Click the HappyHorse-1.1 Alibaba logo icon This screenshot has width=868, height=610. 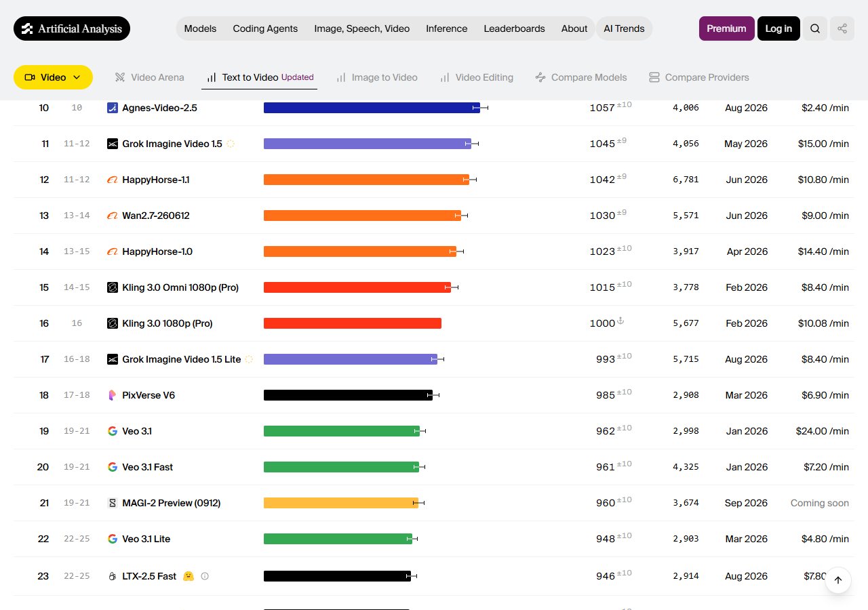click(x=113, y=180)
